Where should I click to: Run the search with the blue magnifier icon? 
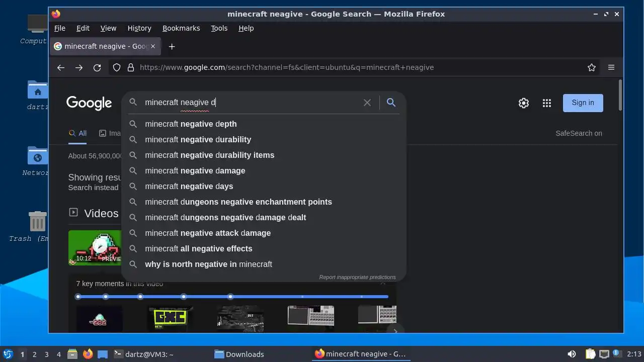[x=391, y=103]
